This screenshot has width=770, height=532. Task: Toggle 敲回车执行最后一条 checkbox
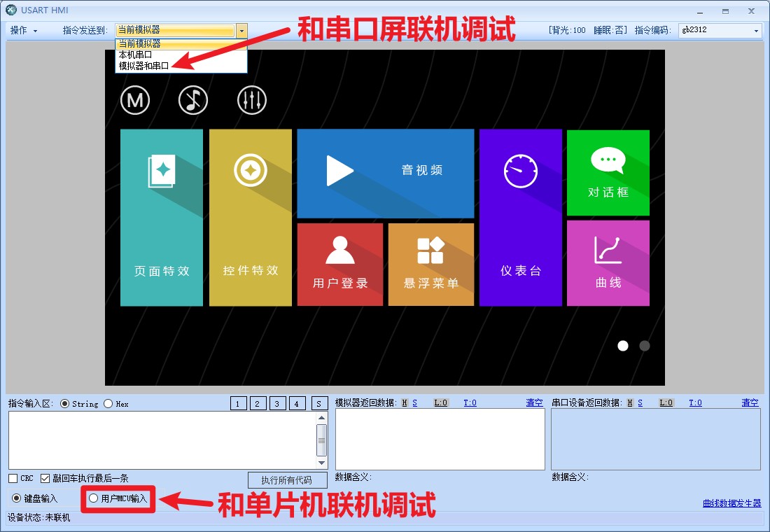(x=45, y=479)
